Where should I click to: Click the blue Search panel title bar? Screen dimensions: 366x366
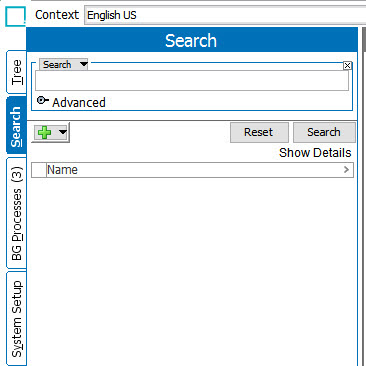pyautogui.click(x=191, y=40)
